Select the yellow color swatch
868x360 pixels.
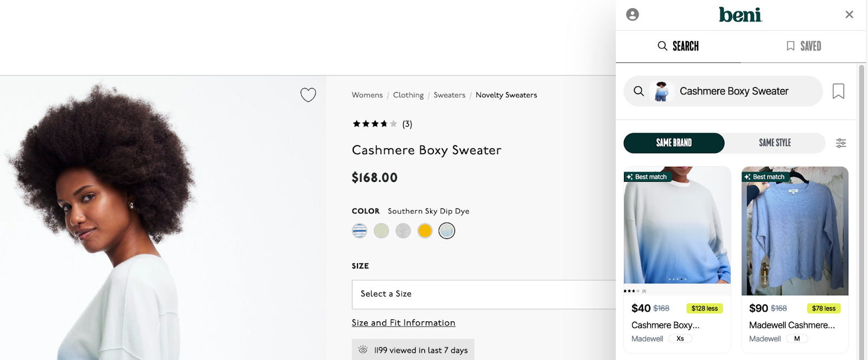point(425,231)
